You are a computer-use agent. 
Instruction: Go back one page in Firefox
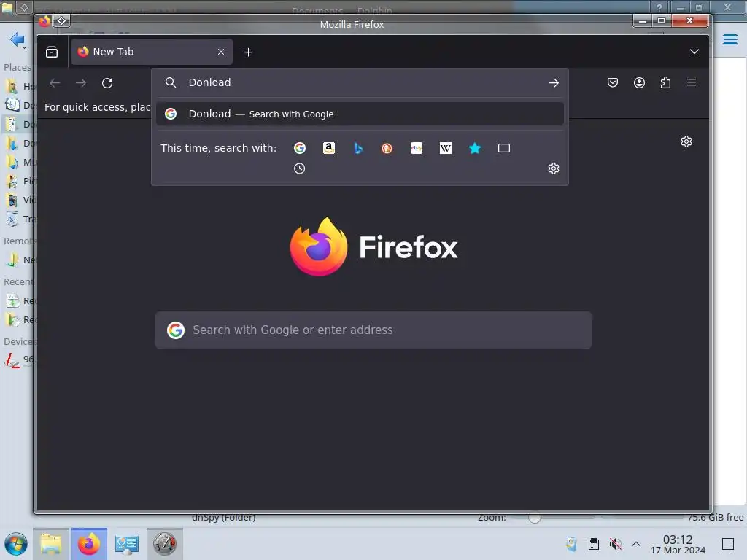point(55,83)
